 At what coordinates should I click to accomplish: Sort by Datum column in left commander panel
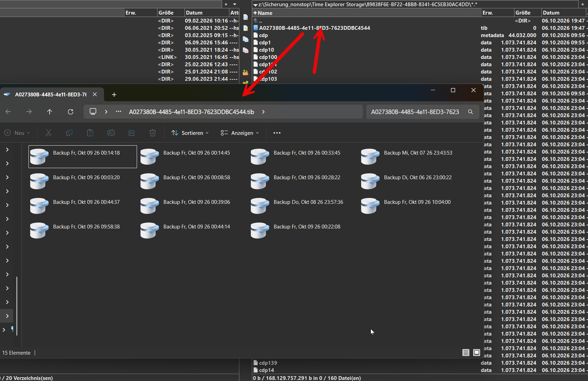coord(207,13)
